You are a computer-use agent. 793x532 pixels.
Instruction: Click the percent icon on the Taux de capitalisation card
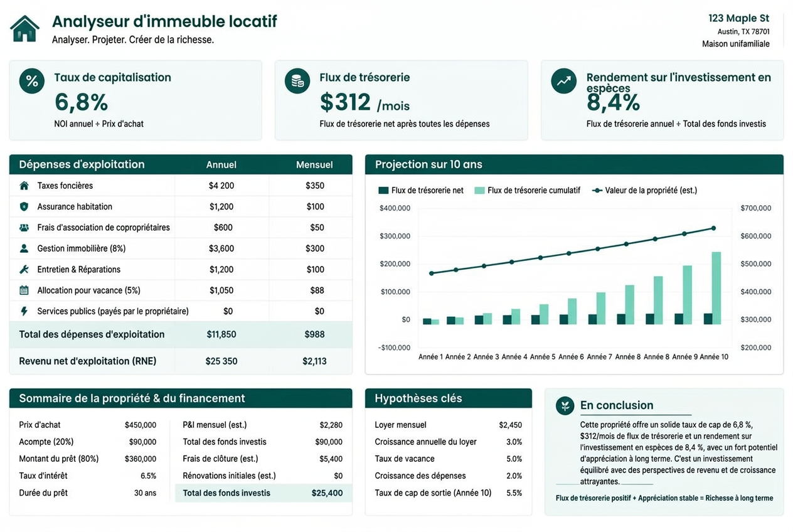32,81
